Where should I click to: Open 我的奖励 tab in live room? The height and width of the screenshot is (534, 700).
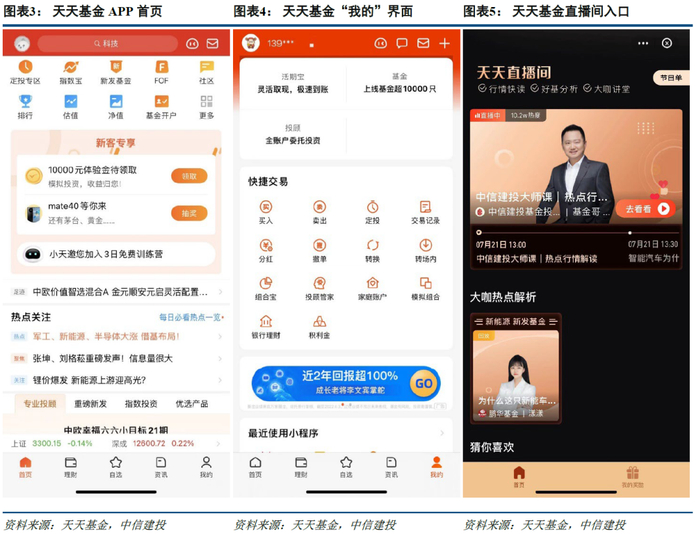[x=633, y=477]
